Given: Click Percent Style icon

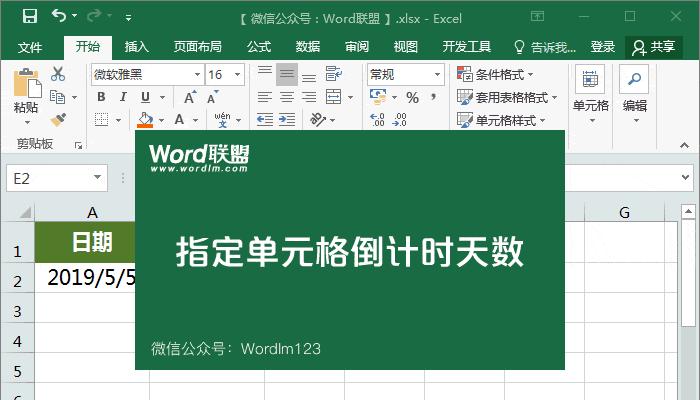Looking at the screenshot, I should pyautogui.click(x=412, y=97).
